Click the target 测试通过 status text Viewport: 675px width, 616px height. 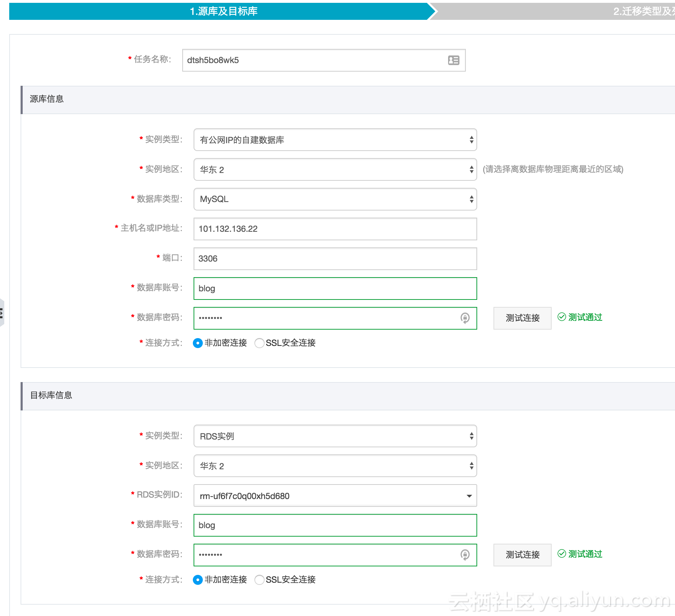coord(585,554)
